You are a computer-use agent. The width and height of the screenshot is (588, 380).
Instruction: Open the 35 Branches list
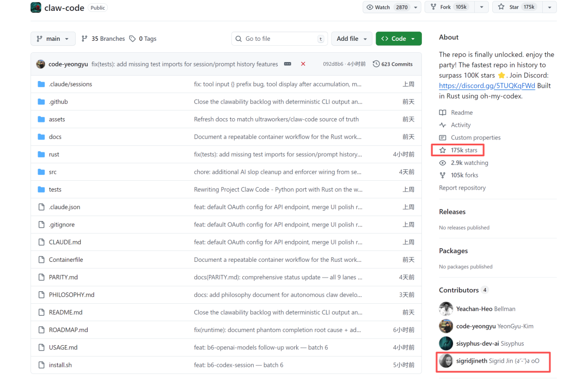(x=103, y=39)
